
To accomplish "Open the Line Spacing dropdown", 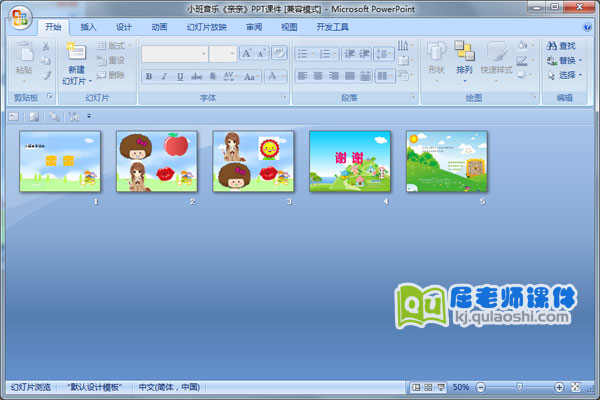I will [x=384, y=54].
